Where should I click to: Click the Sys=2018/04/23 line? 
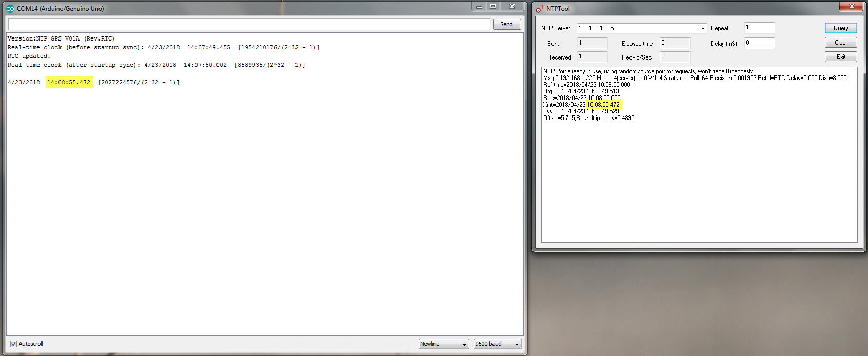pyautogui.click(x=581, y=111)
